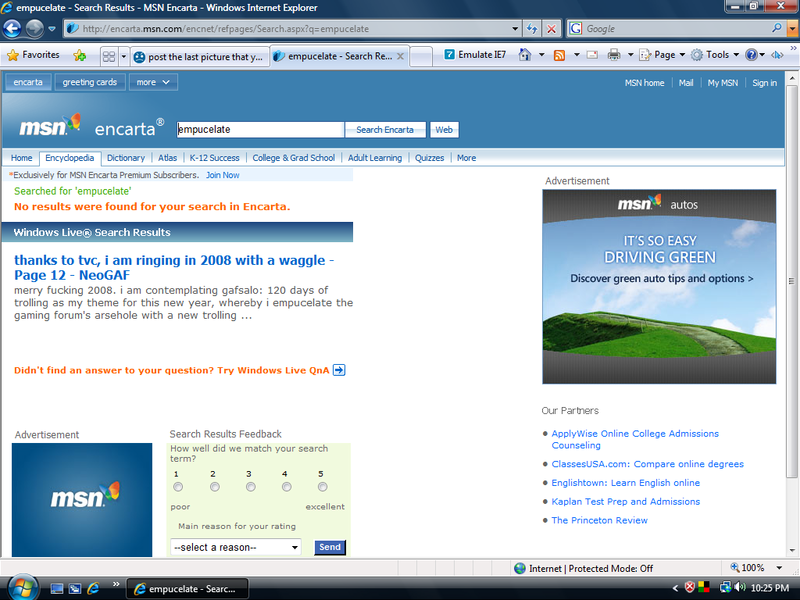Click the Join Now link
Screen dimensions: 800x600
(222, 175)
